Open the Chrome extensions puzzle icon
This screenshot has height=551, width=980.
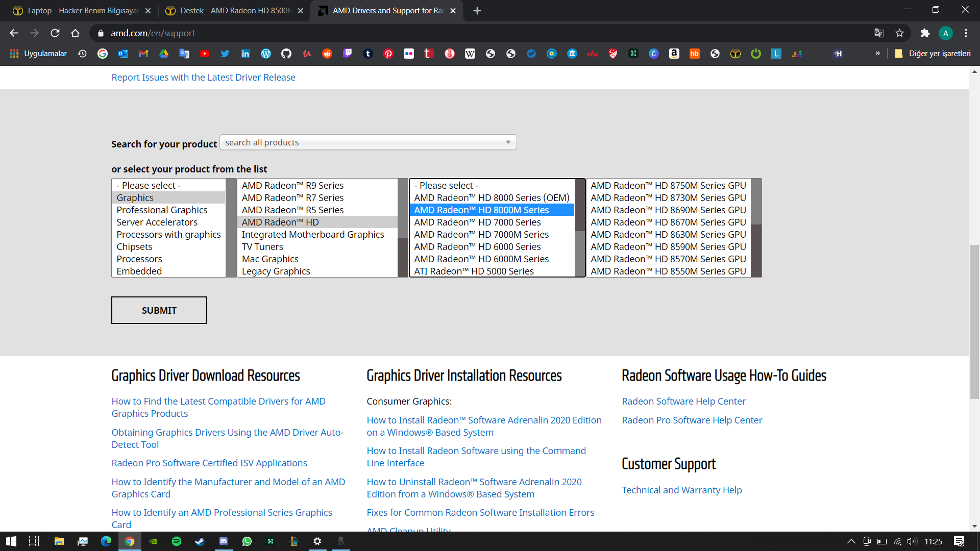pyautogui.click(x=925, y=33)
